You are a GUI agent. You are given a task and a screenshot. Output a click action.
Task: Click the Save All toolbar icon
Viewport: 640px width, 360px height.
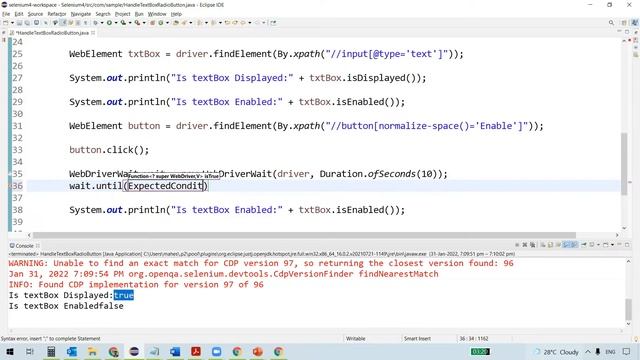coord(27,23)
